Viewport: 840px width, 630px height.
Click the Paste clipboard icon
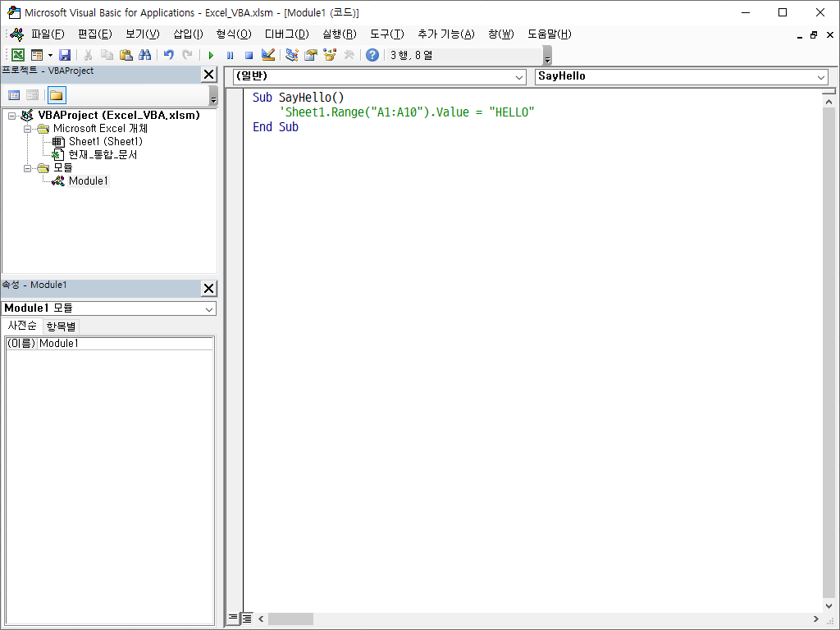(x=126, y=55)
